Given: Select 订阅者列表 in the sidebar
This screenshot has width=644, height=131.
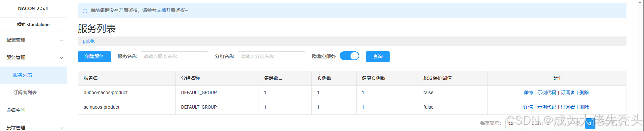Looking at the screenshot, I should click(33, 93).
